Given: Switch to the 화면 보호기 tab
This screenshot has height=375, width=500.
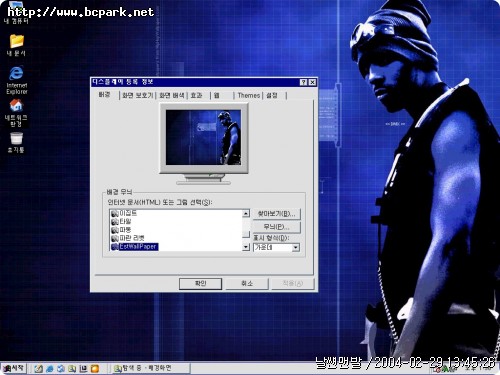Looking at the screenshot, I should click(x=137, y=95).
